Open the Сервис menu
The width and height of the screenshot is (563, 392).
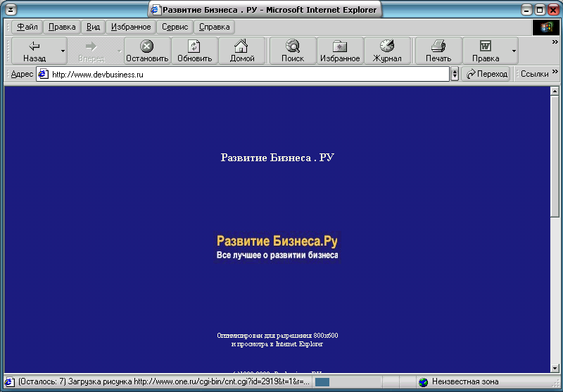click(x=175, y=27)
